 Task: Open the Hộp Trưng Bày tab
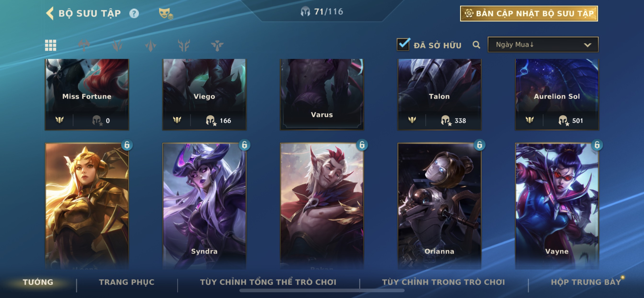(586, 282)
